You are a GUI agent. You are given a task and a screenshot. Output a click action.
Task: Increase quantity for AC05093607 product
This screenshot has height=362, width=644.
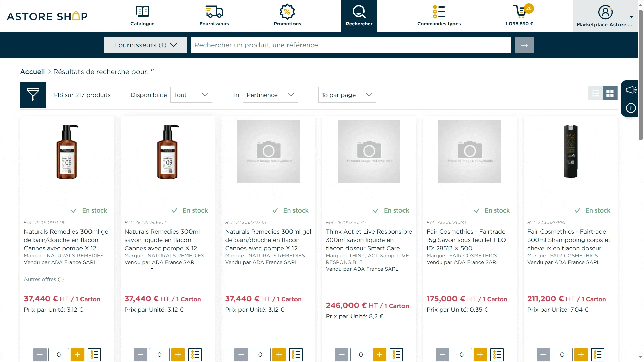click(x=178, y=355)
